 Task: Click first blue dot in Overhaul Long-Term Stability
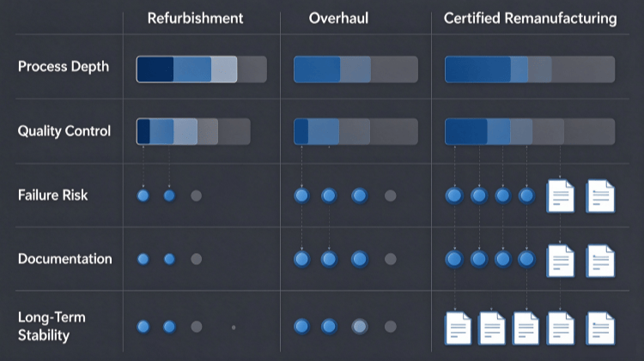(x=302, y=327)
